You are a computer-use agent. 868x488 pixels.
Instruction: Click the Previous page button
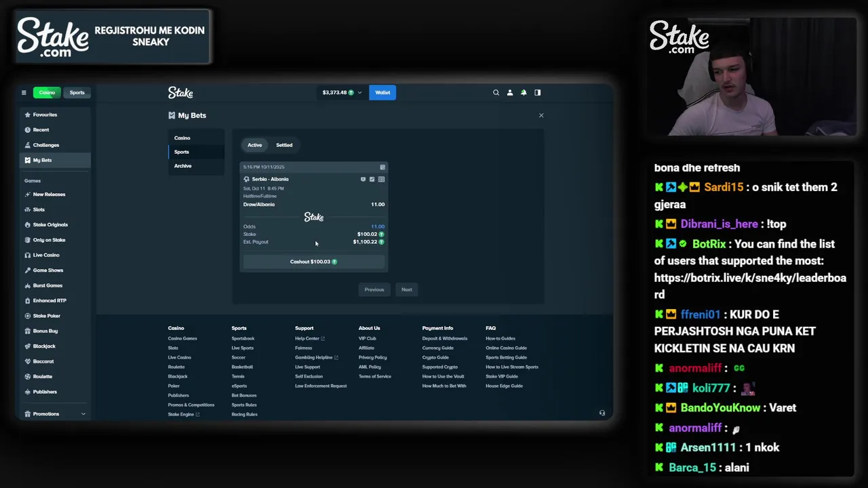374,289
